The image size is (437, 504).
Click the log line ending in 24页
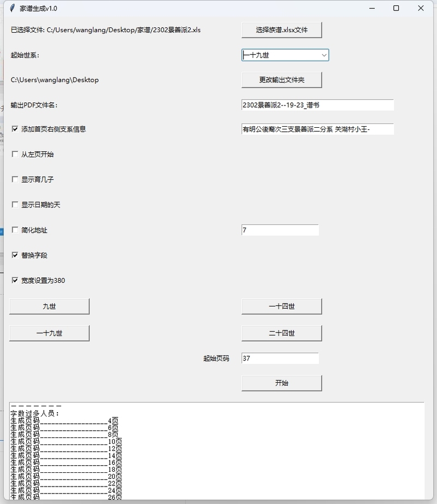click(x=66, y=491)
